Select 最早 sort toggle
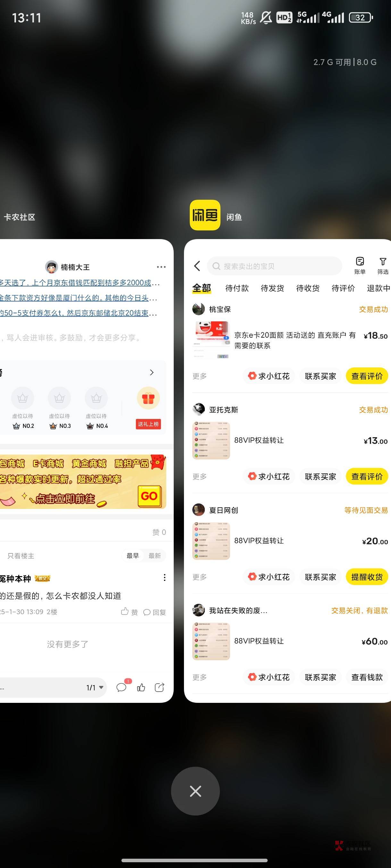This screenshot has height=868, width=391. pos(133,556)
